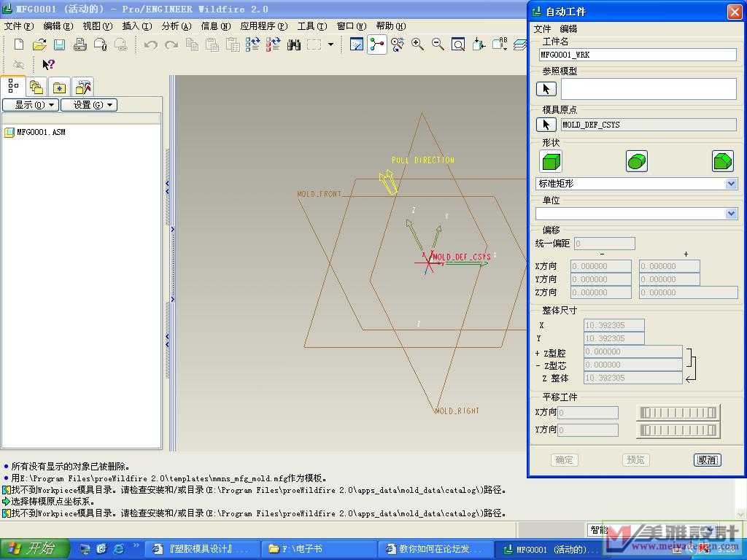
Task: Click the context help arrow-question icon
Action: 48,64
